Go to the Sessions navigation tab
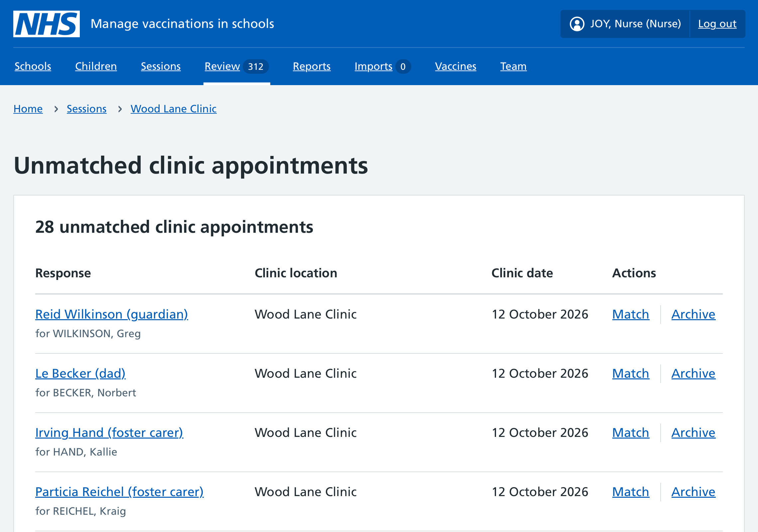 tap(161, 66)
